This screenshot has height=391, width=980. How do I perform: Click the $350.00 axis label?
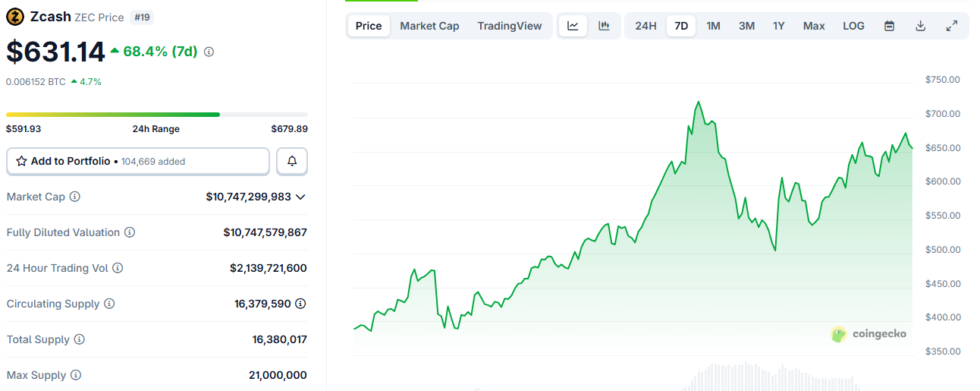[943, 352]
